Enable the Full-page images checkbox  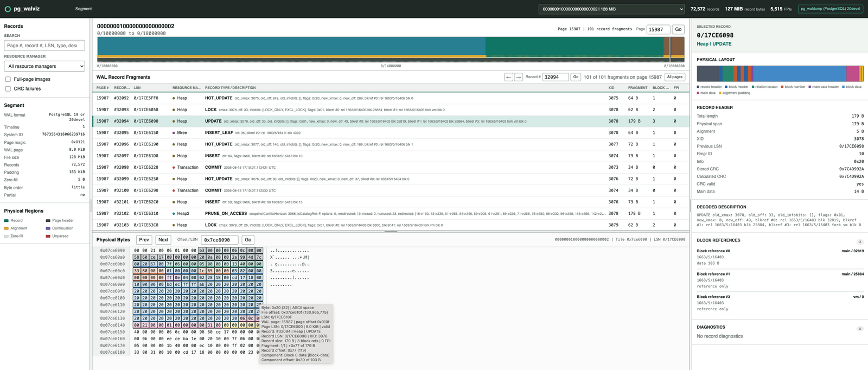pyautogui.click(x=8, y=79)
